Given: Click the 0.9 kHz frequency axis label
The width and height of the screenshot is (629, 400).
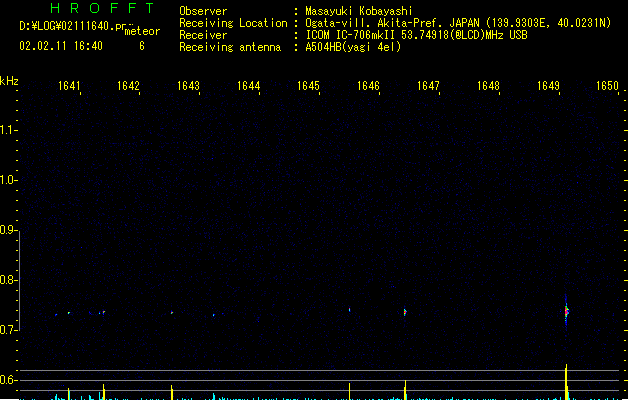Looking at the screenshot, I should [7, 230].
